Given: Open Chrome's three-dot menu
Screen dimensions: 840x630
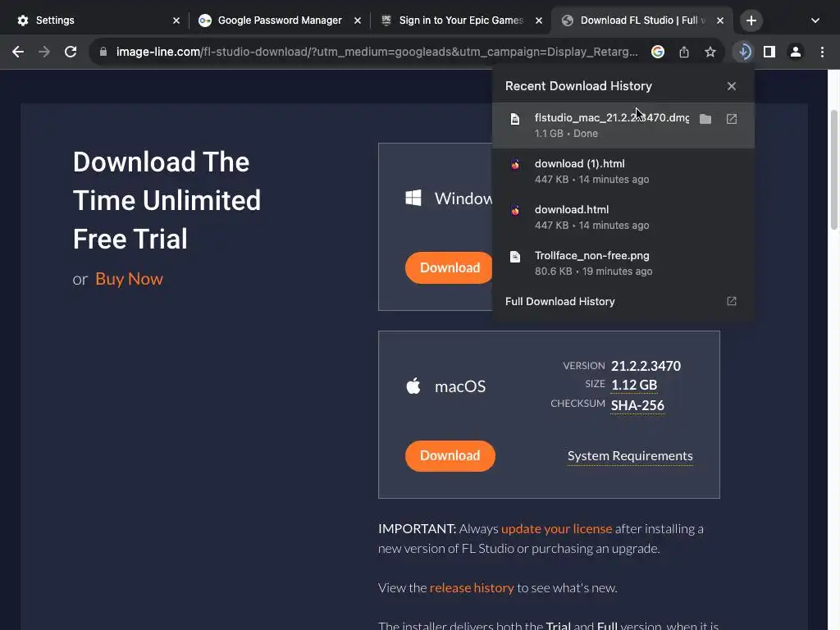Looking at the screenshot, I should pyautogui.click(x=822, y=52).
